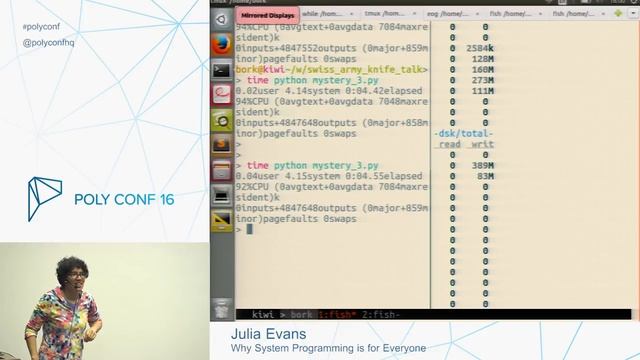Screen dimensions: 640x360
Task: Click the '#polyconf' hashtag
Action: coord(41,27)
